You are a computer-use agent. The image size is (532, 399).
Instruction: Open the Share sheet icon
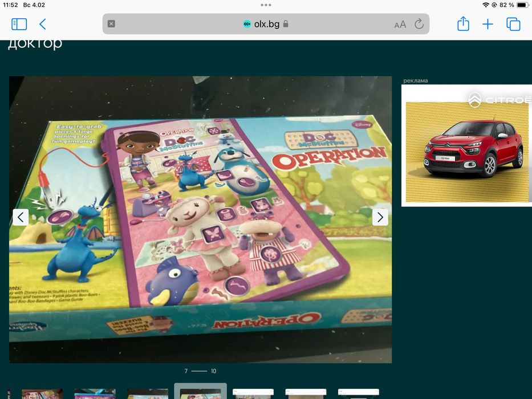click(463, 24)
